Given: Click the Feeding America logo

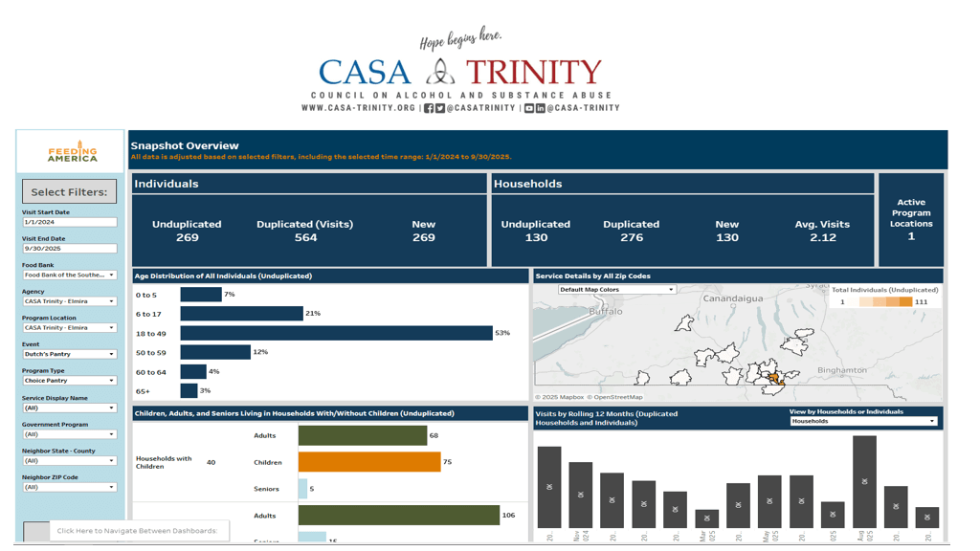Looking at the screenshot, I should pos(73,152).
